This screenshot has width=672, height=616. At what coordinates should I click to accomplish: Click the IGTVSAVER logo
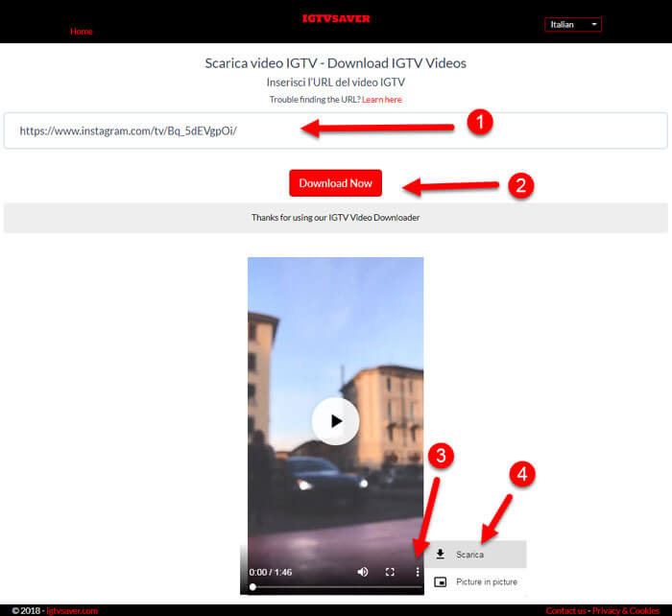click(336, 18)
